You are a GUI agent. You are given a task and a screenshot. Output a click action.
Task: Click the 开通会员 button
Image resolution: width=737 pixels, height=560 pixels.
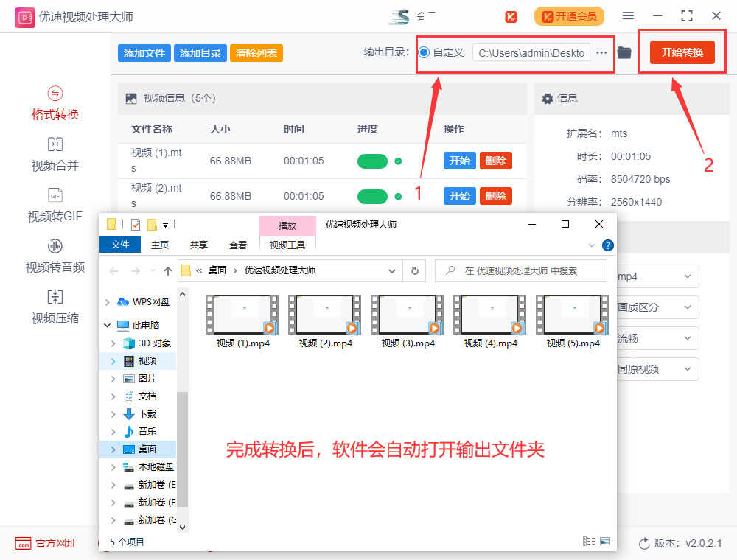pyautogui.click(x=569, y=16)
